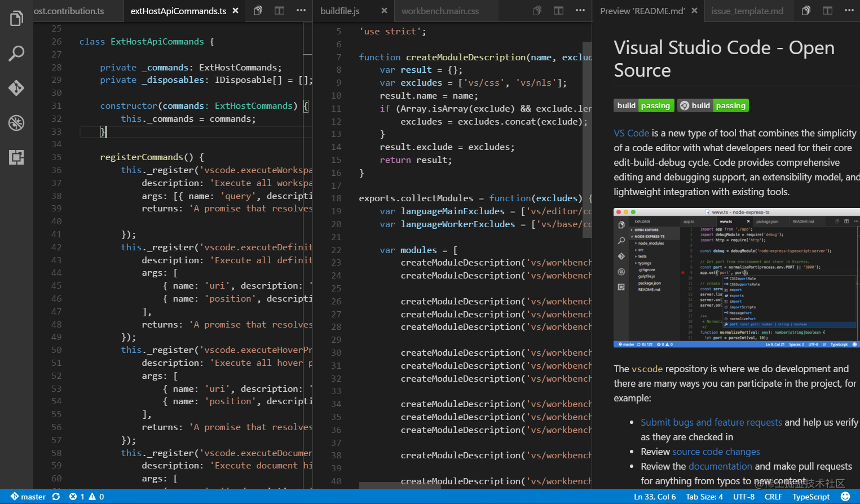Open the Extensions view in activity bar
This screenshot has width=860, height=504.
click(x=16, y=157)
